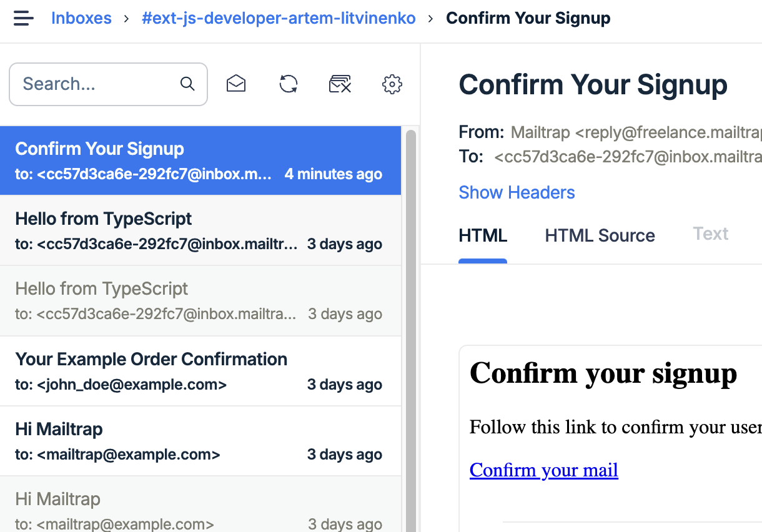Go to Inboxes breadcrumb link
The width and height of the screenshot is (762, 532).
81,18
